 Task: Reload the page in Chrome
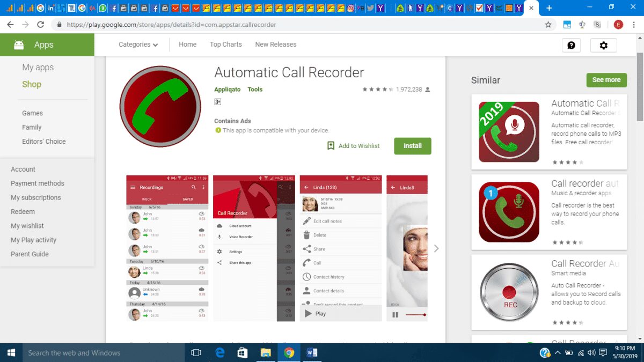[41, 24]
